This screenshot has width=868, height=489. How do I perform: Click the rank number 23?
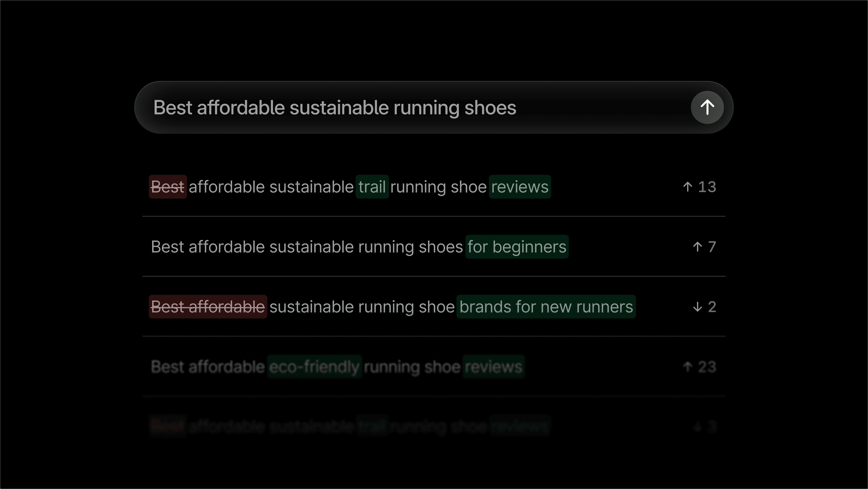tap(707, 367)
